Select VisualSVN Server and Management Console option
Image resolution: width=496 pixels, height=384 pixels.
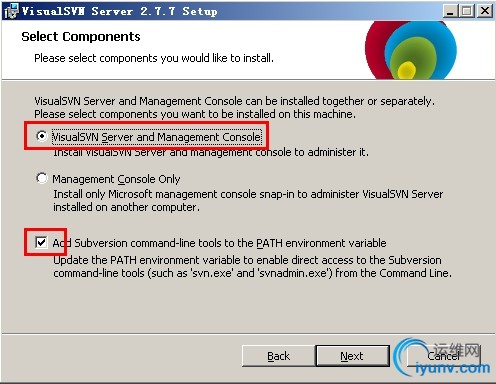(42, 136)
